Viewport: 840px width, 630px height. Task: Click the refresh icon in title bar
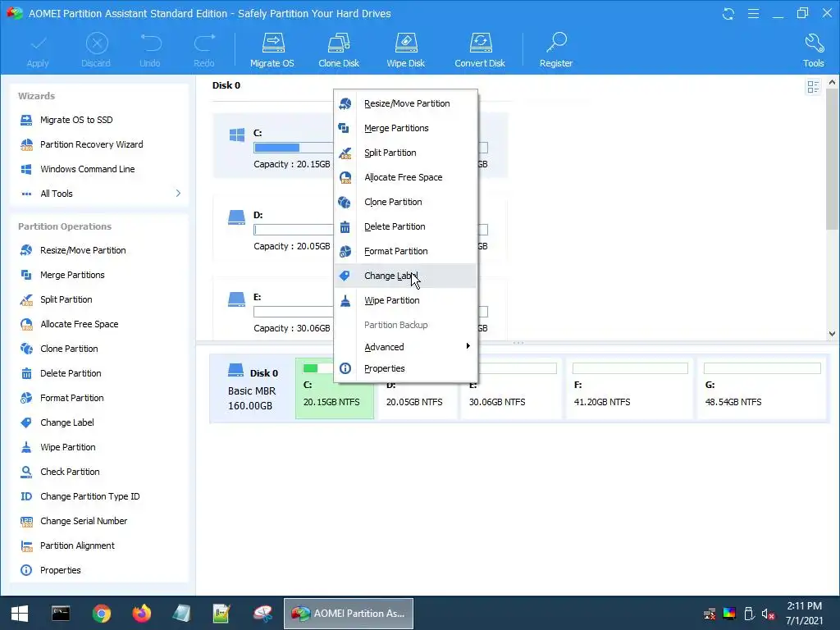728,13
